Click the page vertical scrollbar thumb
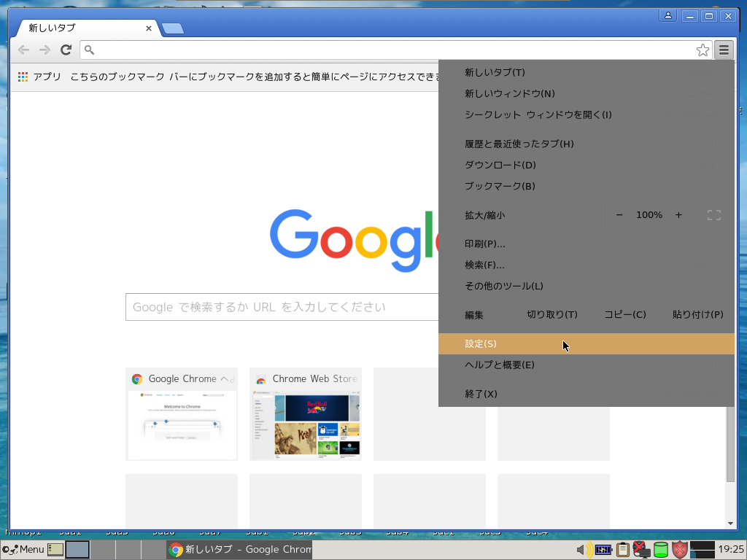This screenshot has height=560, width=747. tap(730, 444)
